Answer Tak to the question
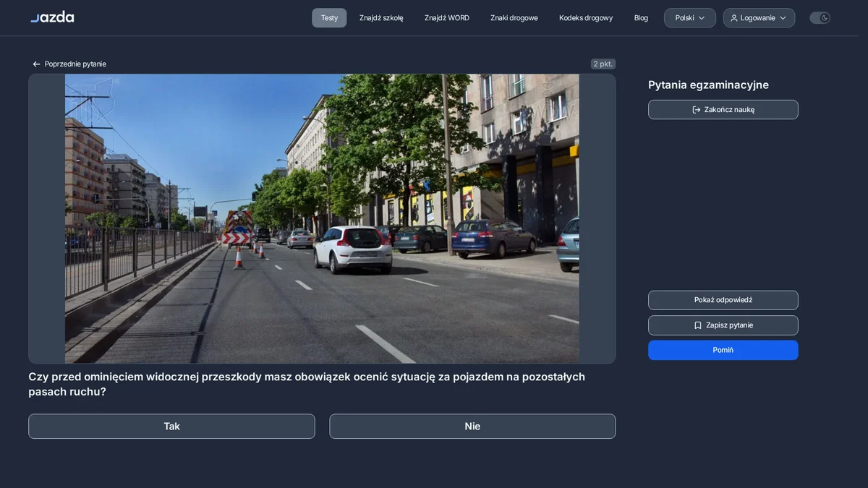 [171, 427]
